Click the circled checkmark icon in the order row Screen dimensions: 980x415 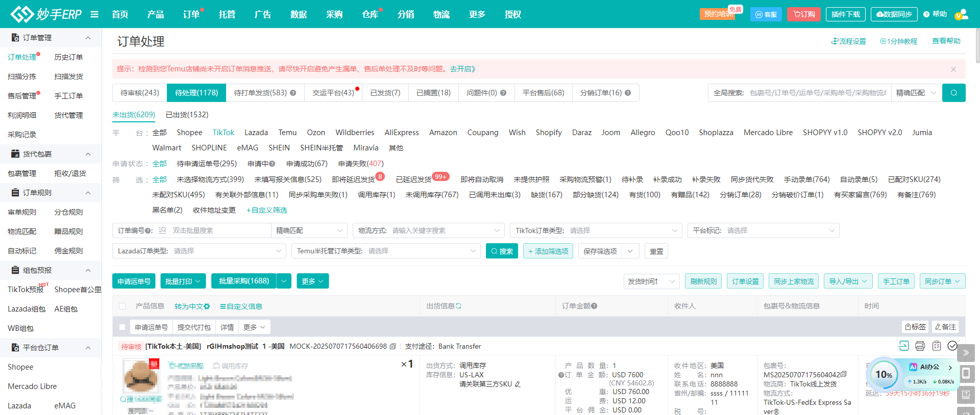[952, 346]
